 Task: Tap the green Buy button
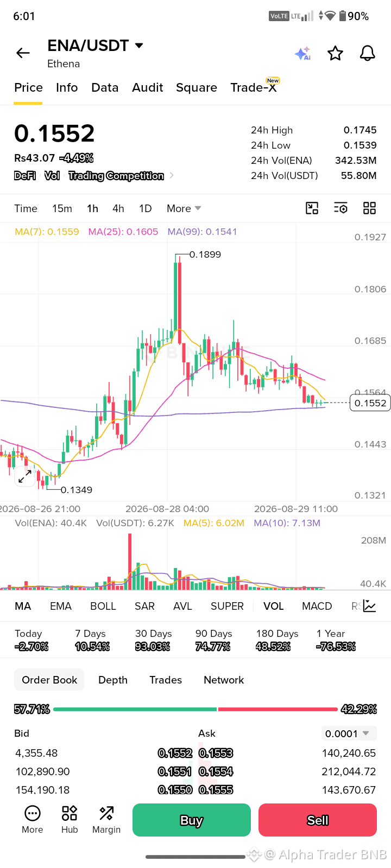pyautogui.click(x=192, y=820)
